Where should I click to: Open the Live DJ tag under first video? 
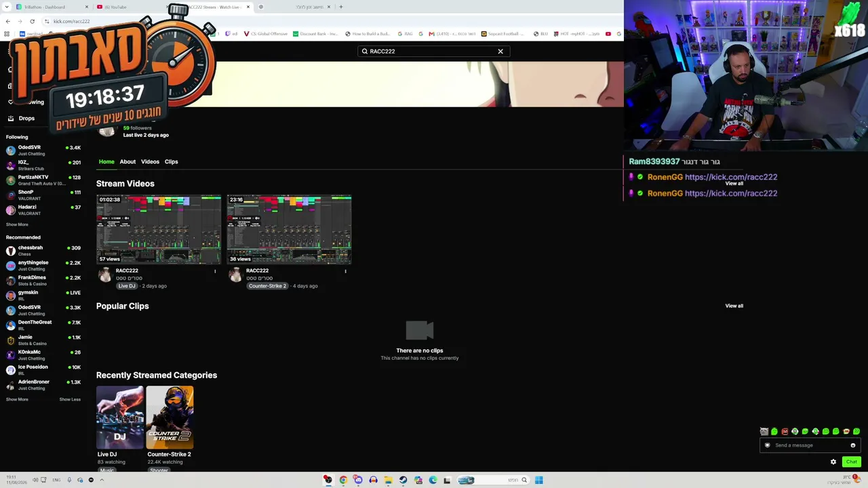click(x=127, y=286)
